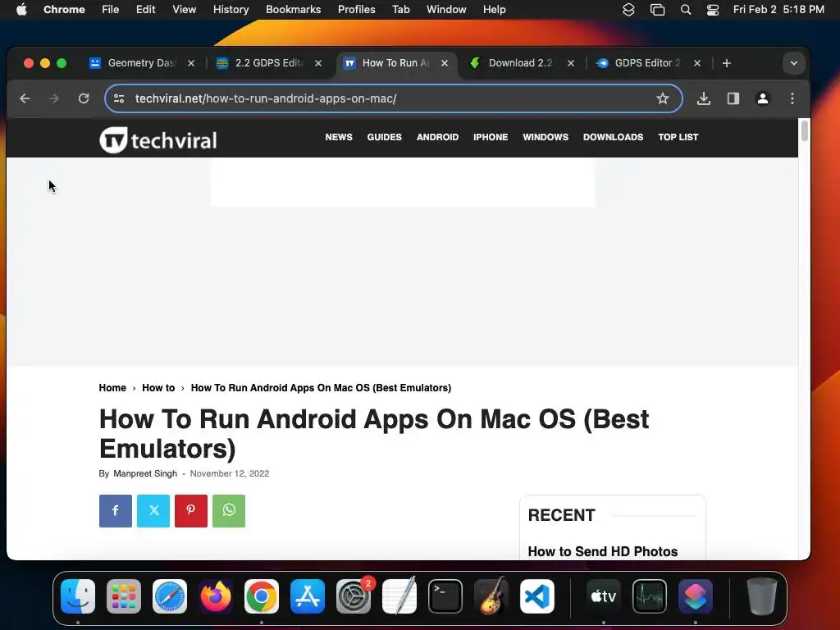Toggle the Chrome side panel icon
The height and width of the screenshot is (630, 840).
tap(733, 98)
